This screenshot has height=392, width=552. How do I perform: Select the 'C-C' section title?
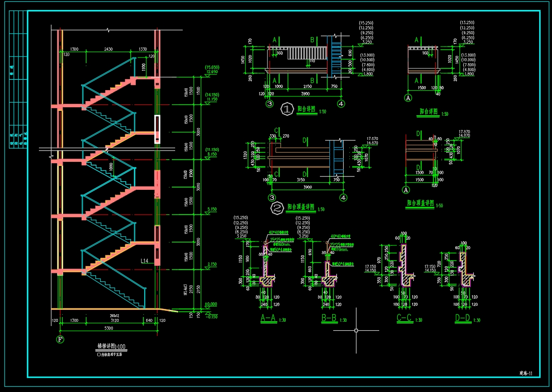(x=404, y=318)
